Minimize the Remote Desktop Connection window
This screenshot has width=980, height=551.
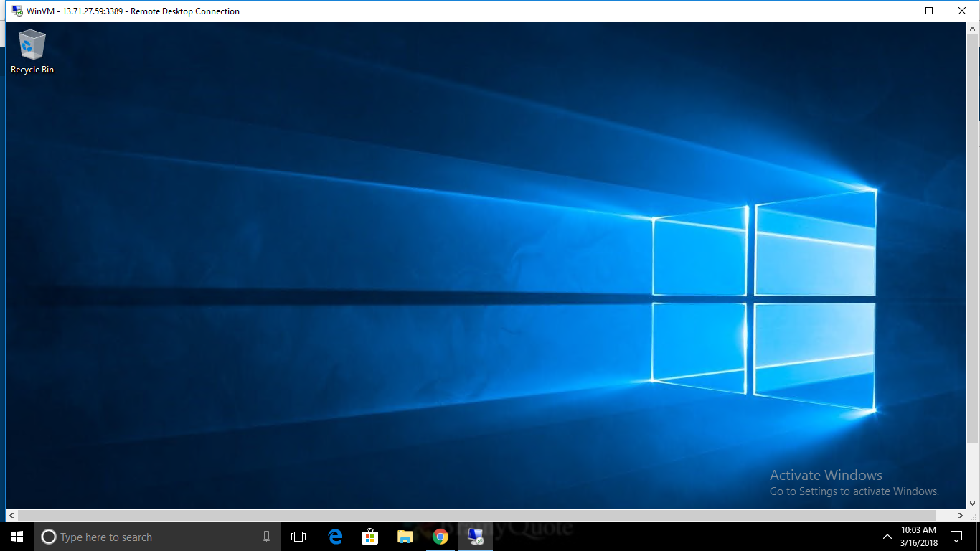(x=897, y=11)
